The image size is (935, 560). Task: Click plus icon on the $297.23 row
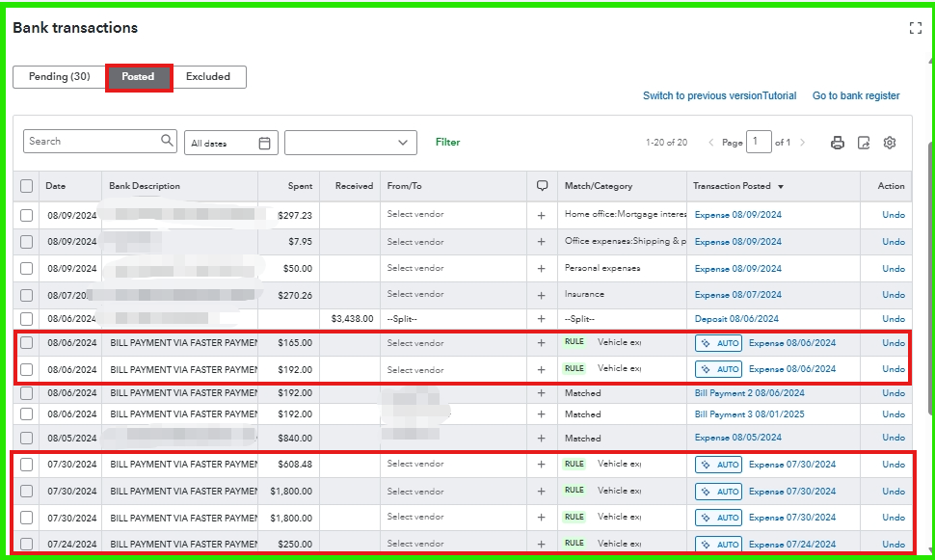[542, 216]
